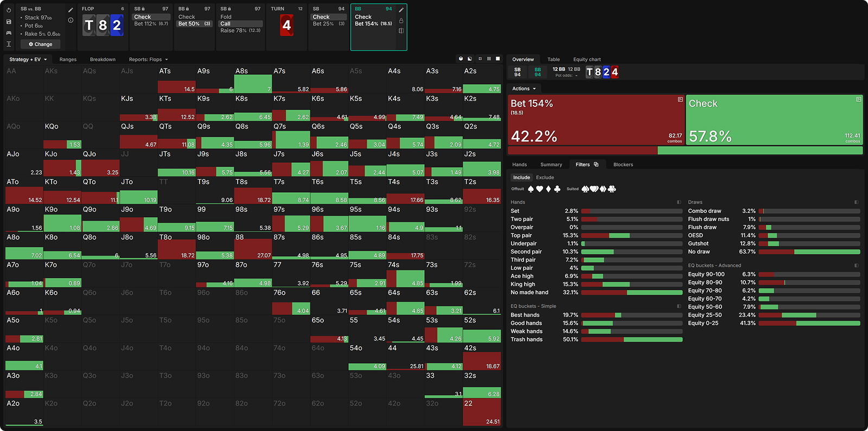Click the Change settings button
868x431 pixels.
click(x=41, y=45)
